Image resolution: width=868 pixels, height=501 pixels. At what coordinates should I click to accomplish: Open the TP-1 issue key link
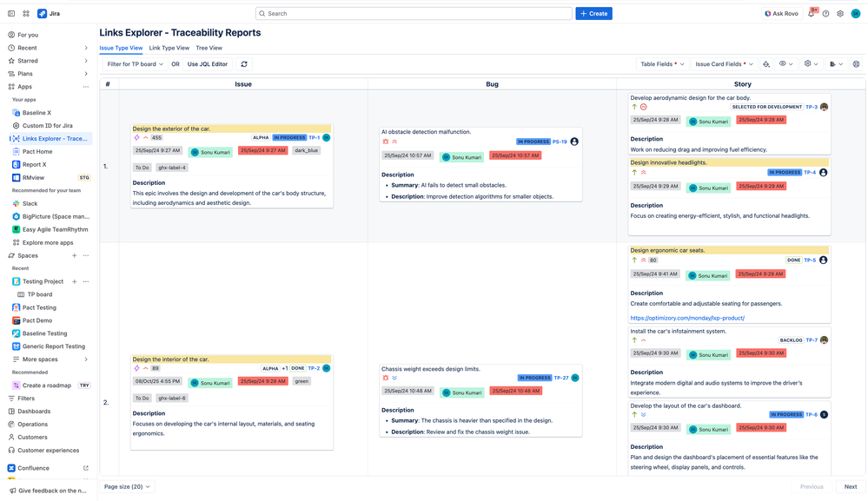click(314, 137)
